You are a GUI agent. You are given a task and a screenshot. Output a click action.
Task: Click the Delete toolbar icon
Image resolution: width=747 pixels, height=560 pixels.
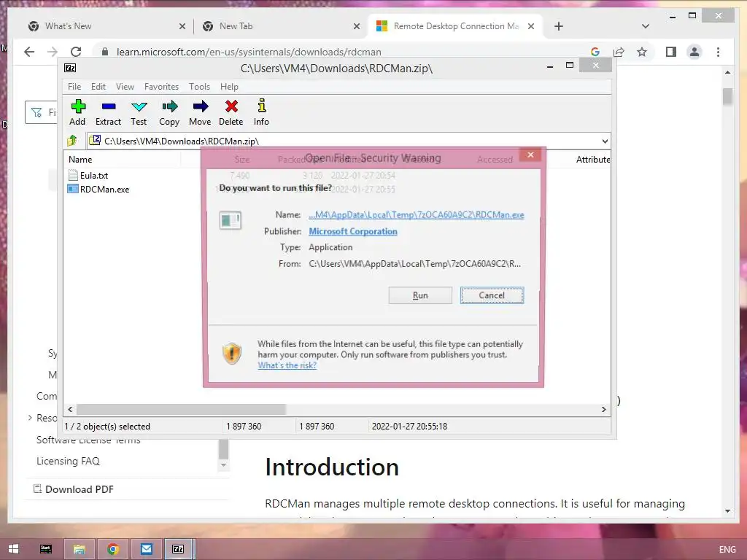[x=231, y=106]
